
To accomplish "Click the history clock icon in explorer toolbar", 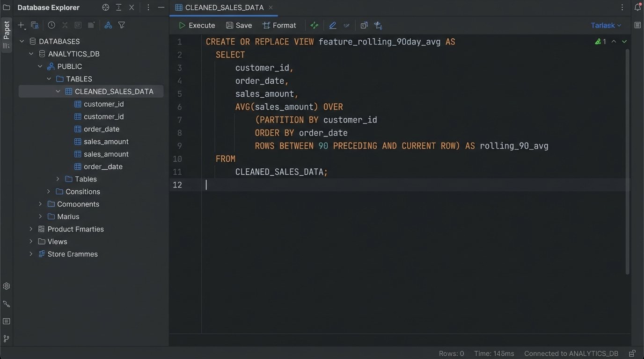I will coord(51,25).
